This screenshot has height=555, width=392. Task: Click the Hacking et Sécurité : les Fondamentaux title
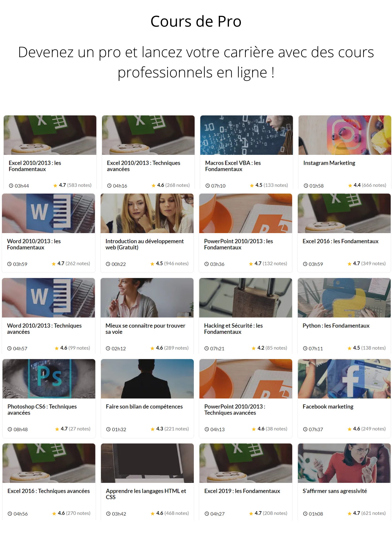(233, 329)
